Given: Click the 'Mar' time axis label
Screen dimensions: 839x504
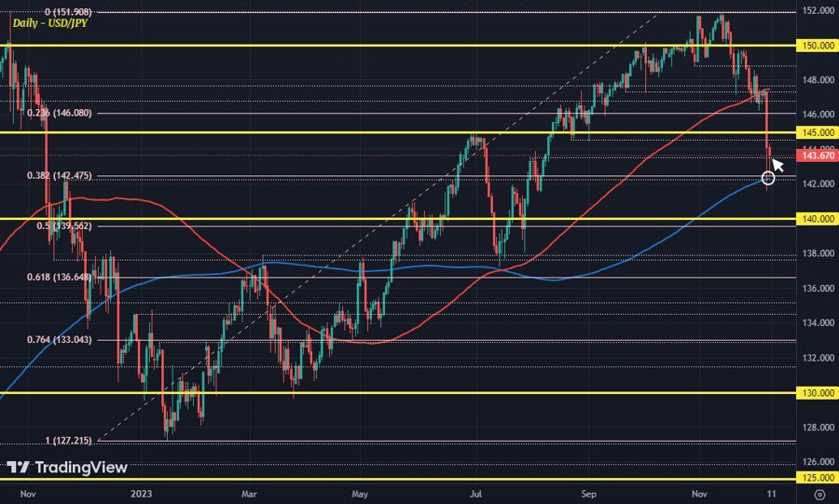Looking at the screenshot, I should (249, 494).
